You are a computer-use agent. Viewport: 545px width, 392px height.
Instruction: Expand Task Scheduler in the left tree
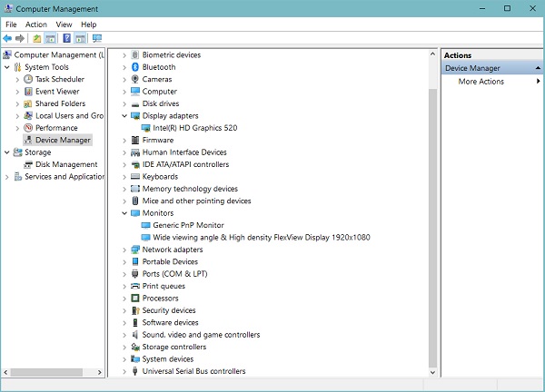(17, 79)
